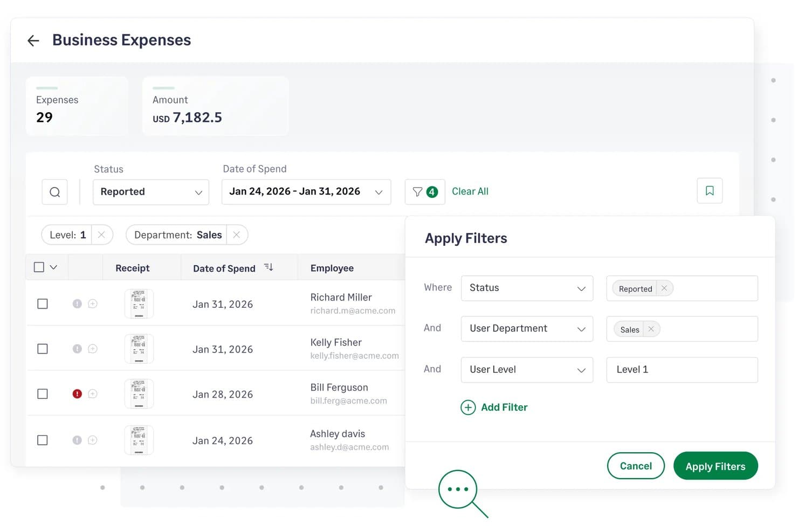Remove the Department: Sales filter chip
The image size is (798, 532).
pos(236,235)
